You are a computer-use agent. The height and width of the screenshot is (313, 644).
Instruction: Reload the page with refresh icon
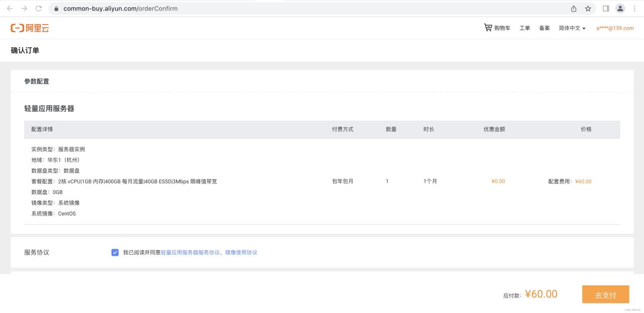(x=39, y=9)
